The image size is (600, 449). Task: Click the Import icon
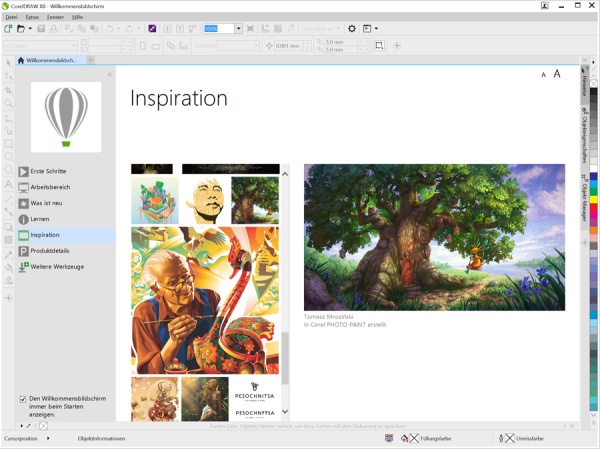tap(167, 28)
